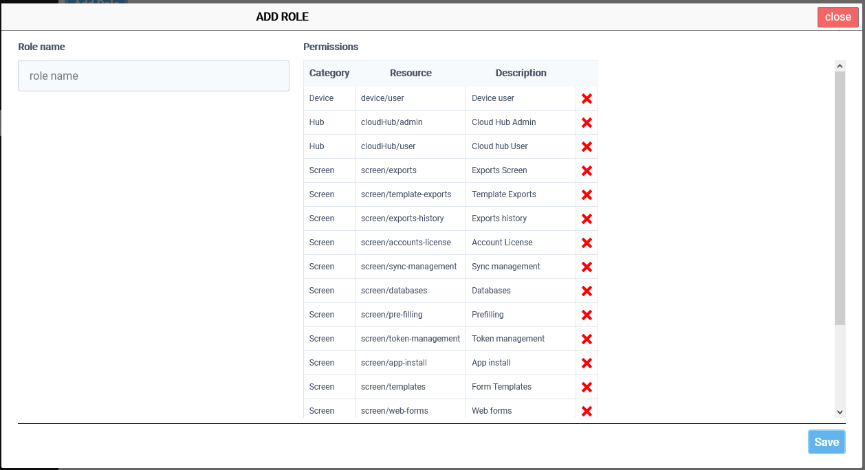Click the Cloud hub User description
Screen dimensions: 865x470
point(500,146)
